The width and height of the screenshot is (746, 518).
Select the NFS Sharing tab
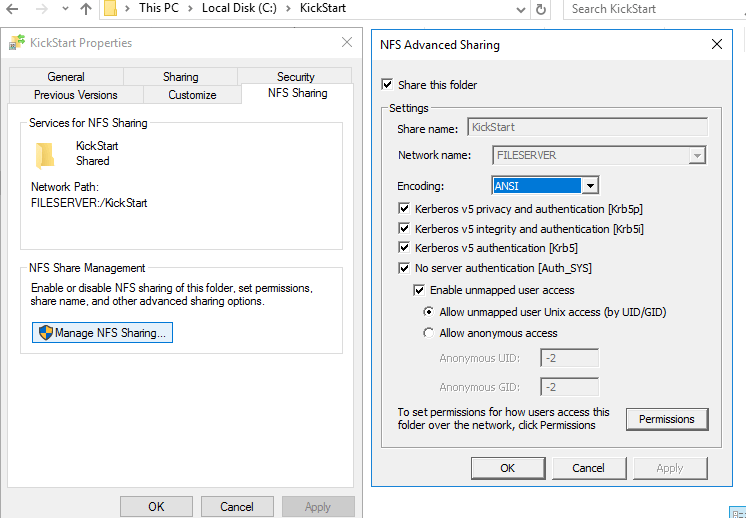pyautogui.click(x=297, y=93)
